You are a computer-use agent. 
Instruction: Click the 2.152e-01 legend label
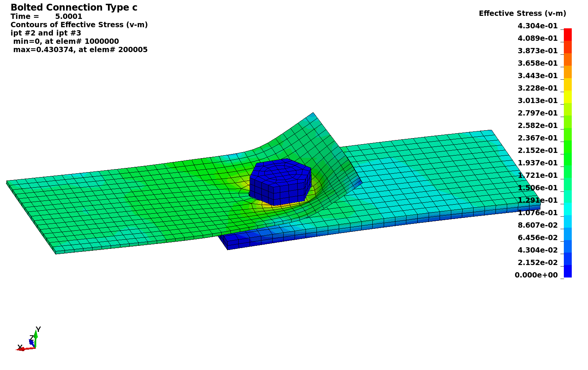(537, 151)
